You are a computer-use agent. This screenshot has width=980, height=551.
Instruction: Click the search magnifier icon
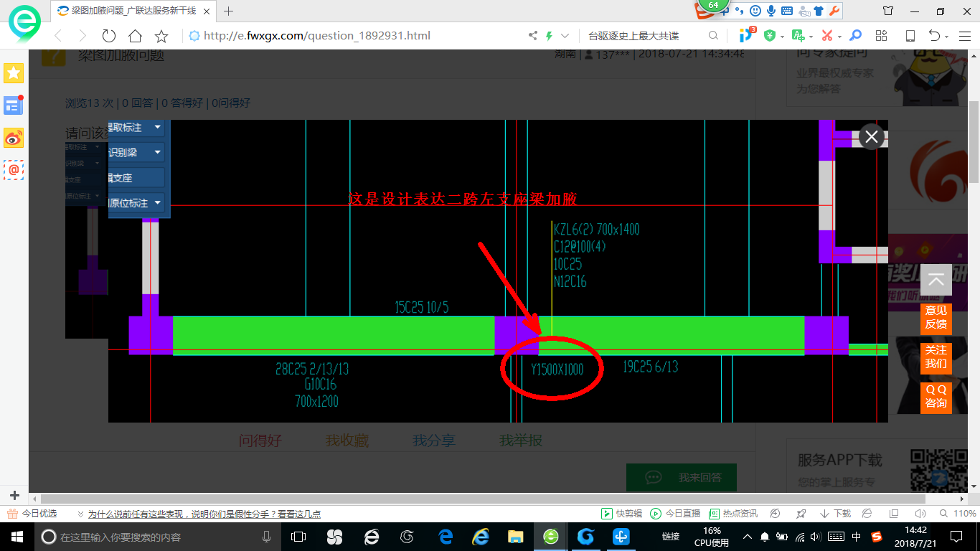(x=713, y=36)
